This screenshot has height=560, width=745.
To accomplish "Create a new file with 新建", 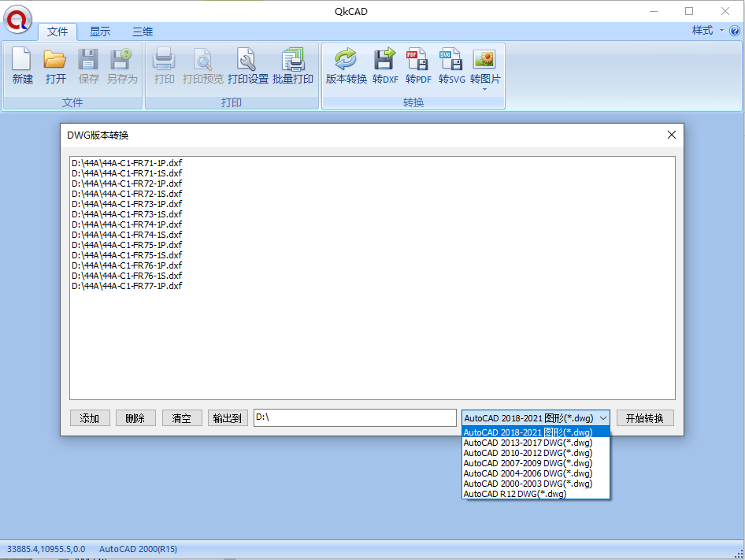I will (22, 66).
